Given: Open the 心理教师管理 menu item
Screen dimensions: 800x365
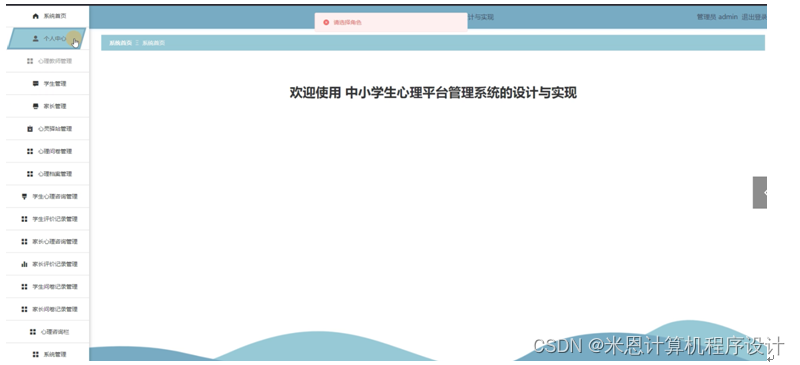Looking at the screenshot, I should (48, 61).
